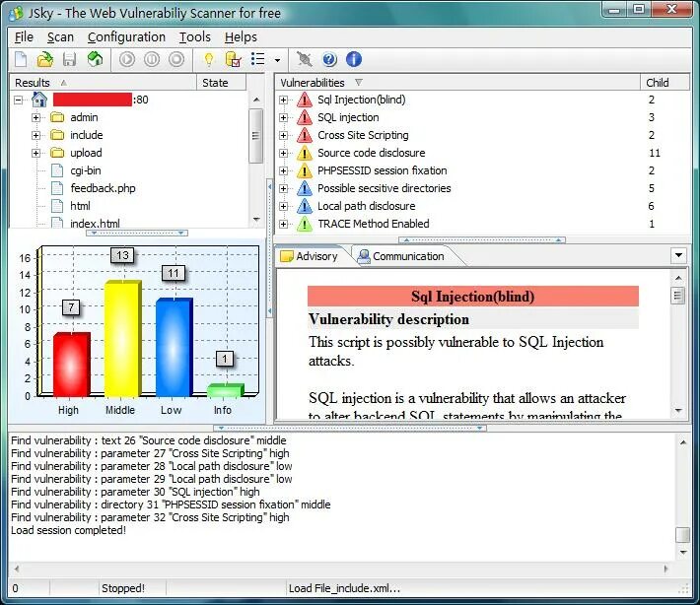
Task: Click the Start scan play button
Action: [x=127, y=59]
